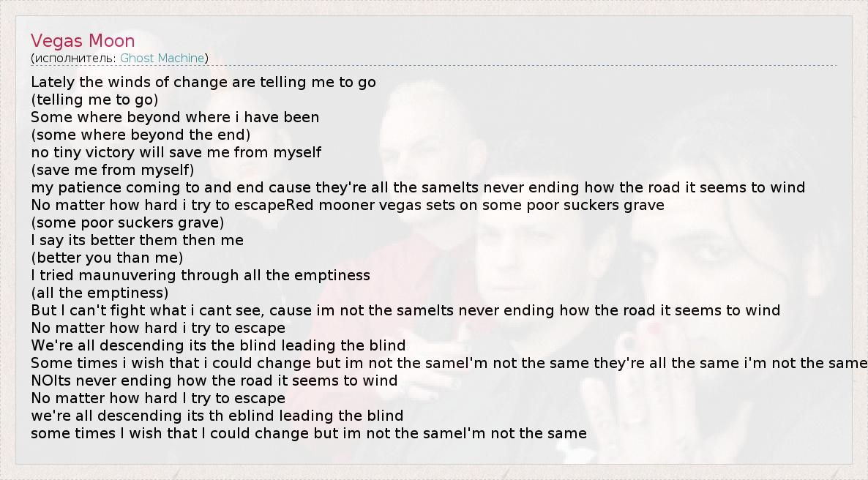Viewport: 868px width, 480px height.
Task: Select line "Some where beyond where i have been"
Action: point(175,117)
